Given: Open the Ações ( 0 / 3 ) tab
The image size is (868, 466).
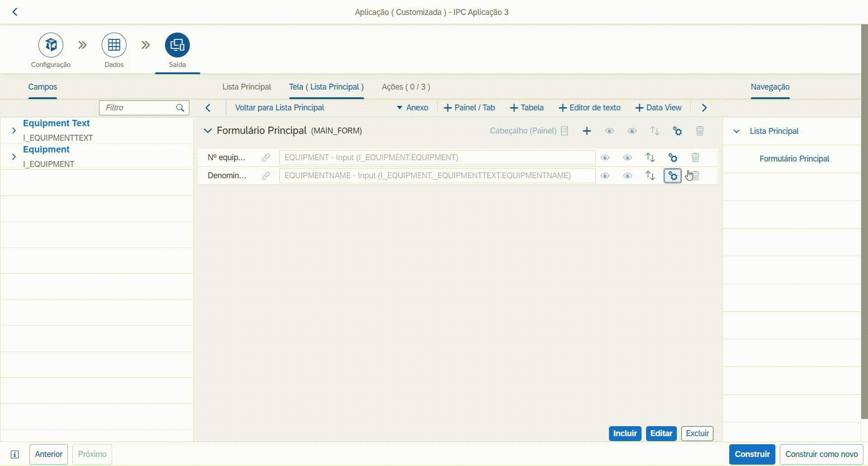Looking at the screenshot, I should tap(406, 87).
